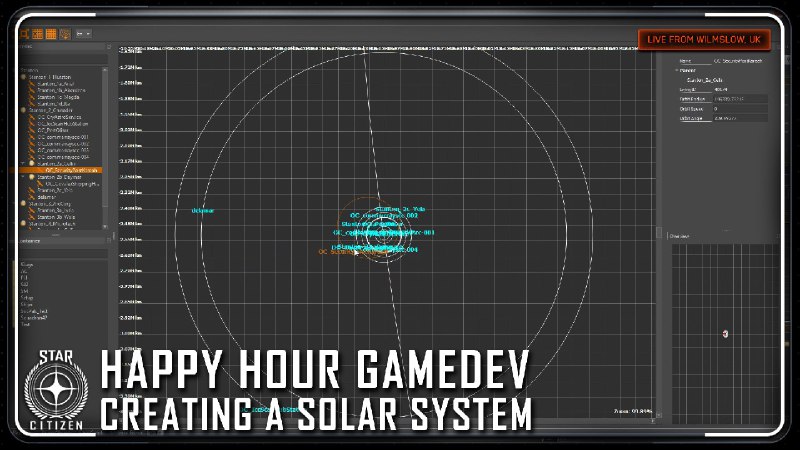This screenshot has width=800, height=450.
Task: Select Stanton 1c Magda in the tree
Action: pyautogui.click(x=58, y=97)
